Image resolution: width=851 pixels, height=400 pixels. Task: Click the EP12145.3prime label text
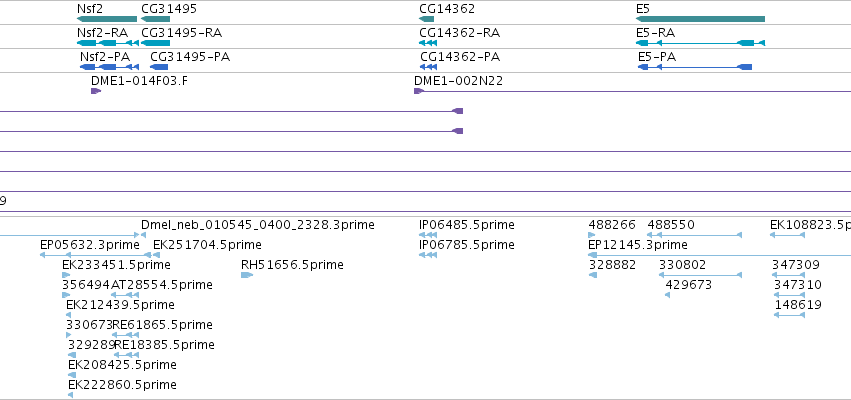(638, 245)
